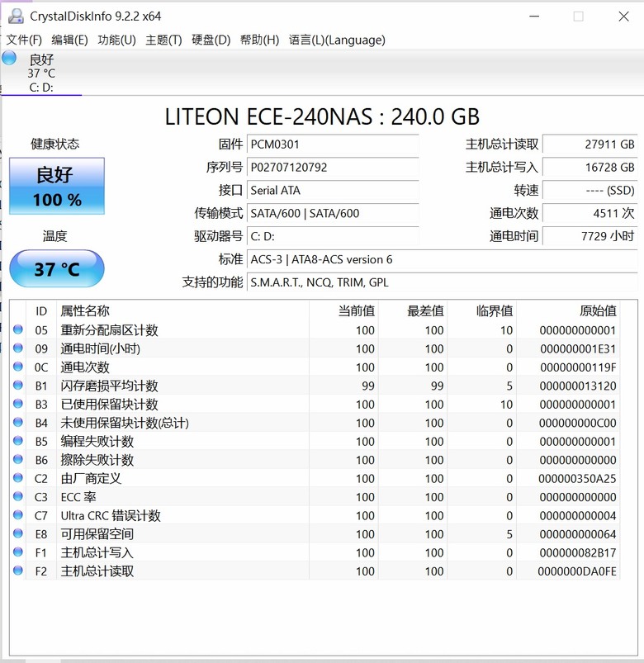644x663 pixels.
Task: Click the 支持的功能 field S.M.A.R.T., NCQ, TRIM, GPL
Action: click(x=443, y=282)
